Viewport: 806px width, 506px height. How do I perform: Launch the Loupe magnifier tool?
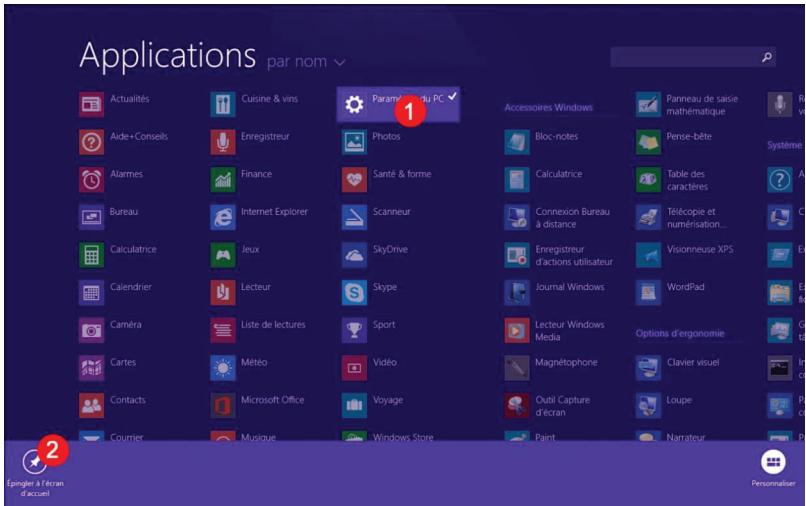point(649,405)
